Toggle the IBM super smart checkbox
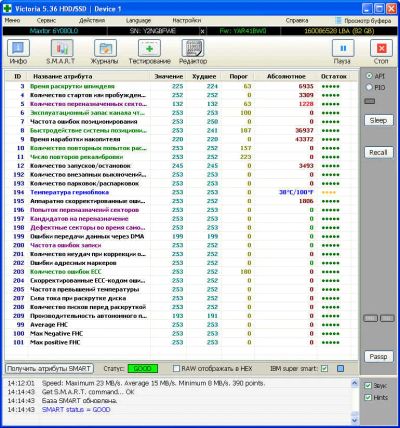 tap(324, 369)
